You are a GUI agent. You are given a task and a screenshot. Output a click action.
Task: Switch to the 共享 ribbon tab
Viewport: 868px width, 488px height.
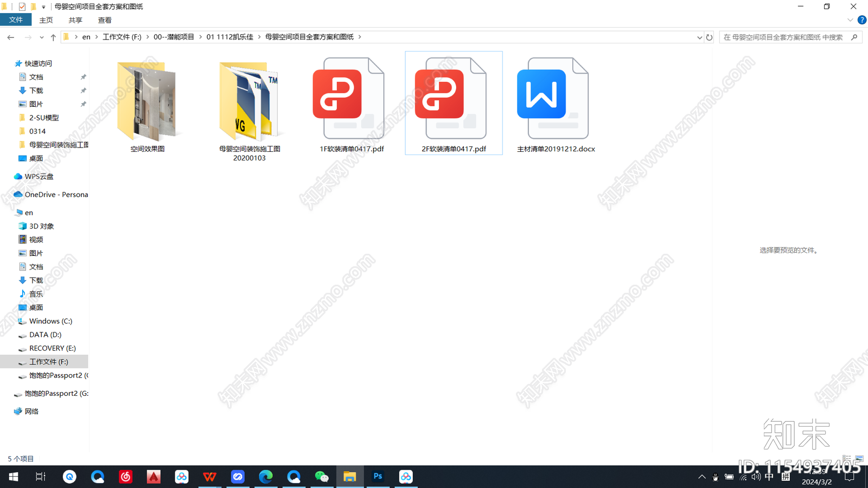(x=75, y=20)
